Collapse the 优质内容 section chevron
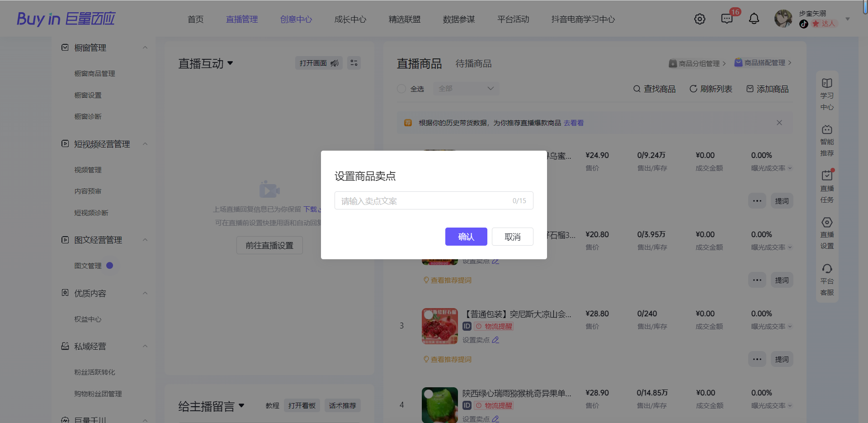The height and width of the screenshot is (423, 868). point(145,293)
